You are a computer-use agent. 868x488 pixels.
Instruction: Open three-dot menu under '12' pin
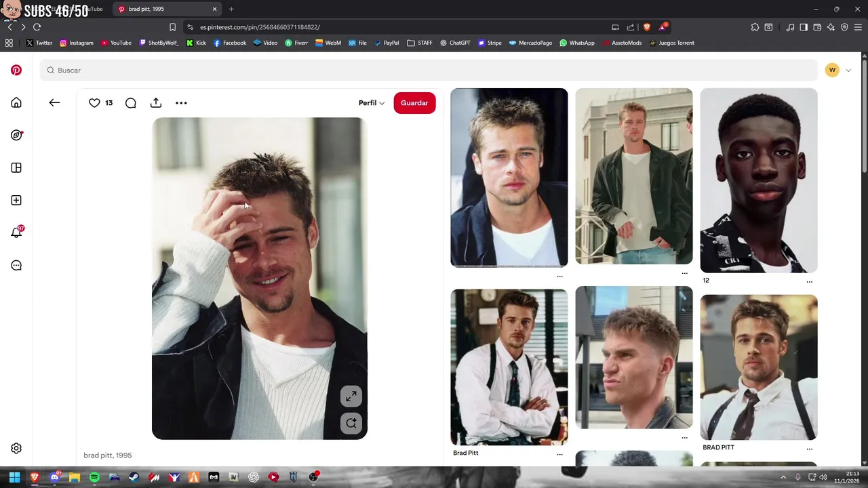(809, 281)
